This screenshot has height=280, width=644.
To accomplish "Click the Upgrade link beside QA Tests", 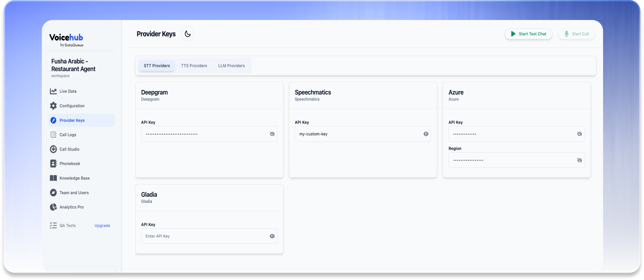I will (x=102, y=225).
